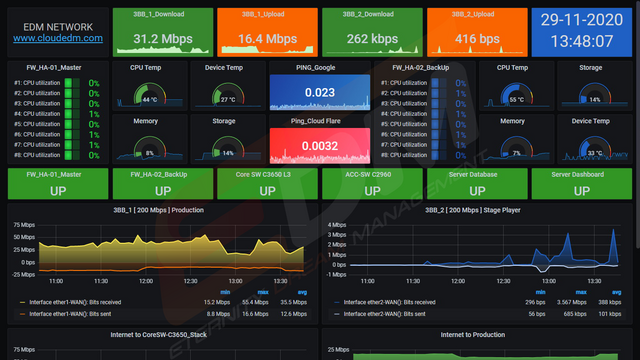This screenshot has height=360, width=640.
Task: Open the Internet to CoreSW-C3650_Stack panel title
Action: [158, 335]
